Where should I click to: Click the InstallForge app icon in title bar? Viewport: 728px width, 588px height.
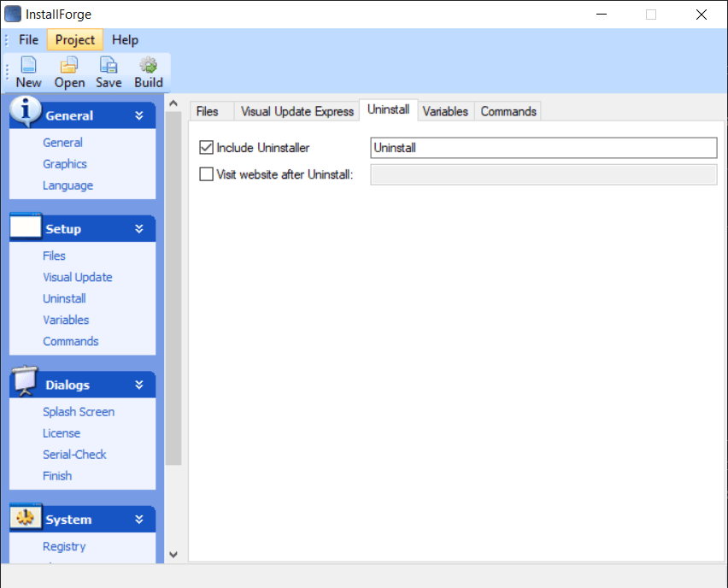pyautogui.click(x=13, y=14)
